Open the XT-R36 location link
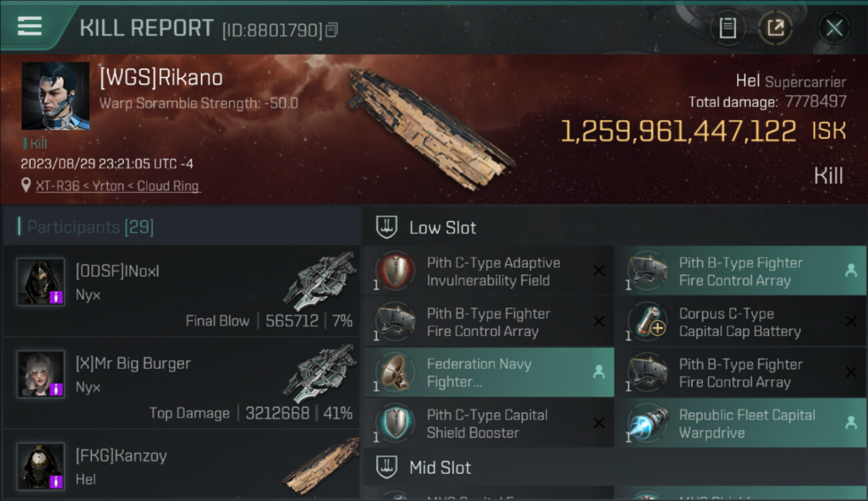 click(x=118, y=186)
